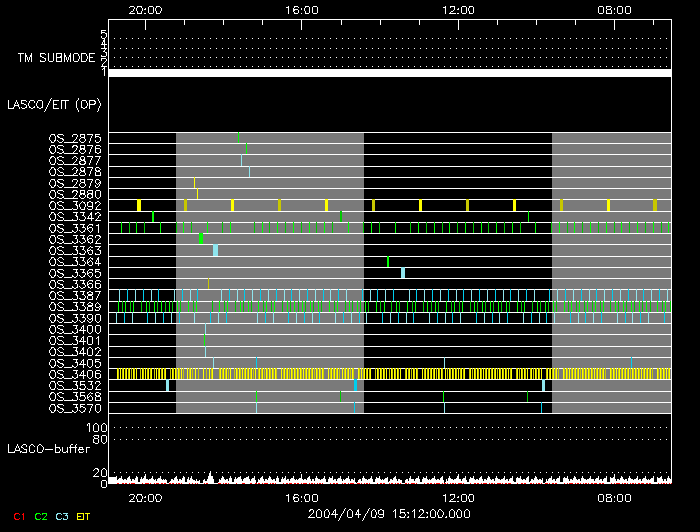Click the green marker in the OS_2875 row
Viewport: 700px width, 532px height.
238,137
